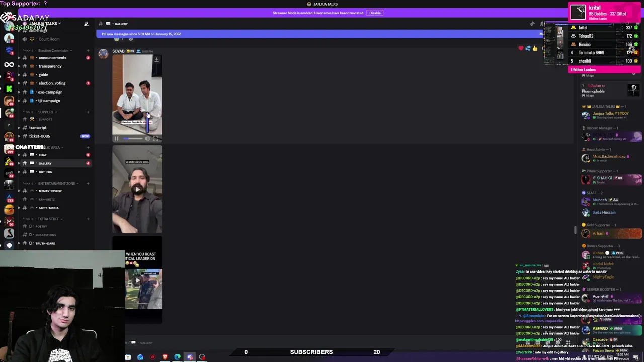Image resolution: width=644 pixels, height=362 pixels.
Task: Click SOYAB's avatar picture
Action: point(103,54)
